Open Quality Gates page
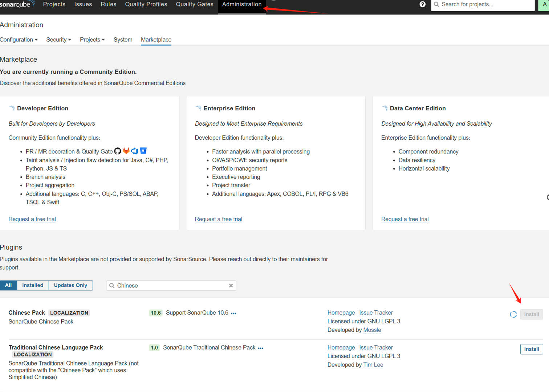 [x=195, y=4]
